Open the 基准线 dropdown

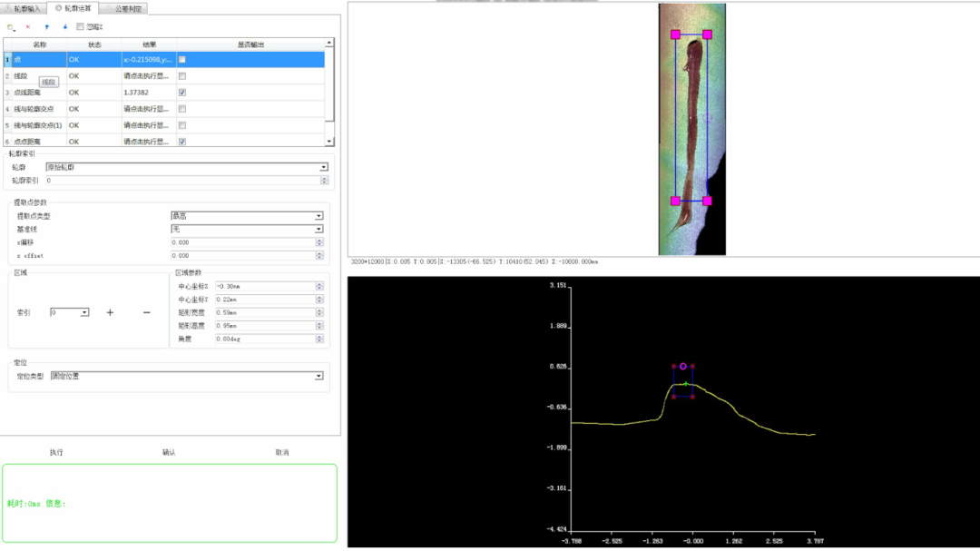point(247,230)
